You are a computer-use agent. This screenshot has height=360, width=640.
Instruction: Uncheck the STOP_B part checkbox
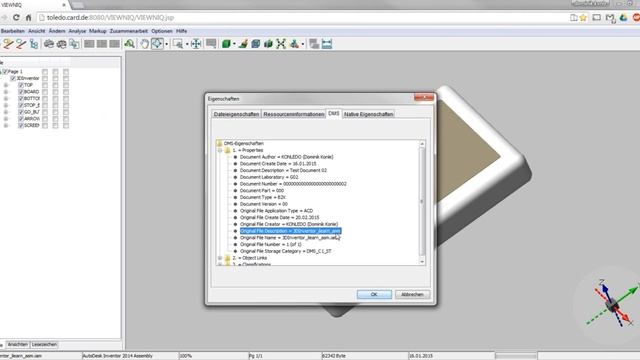[21, 105]
